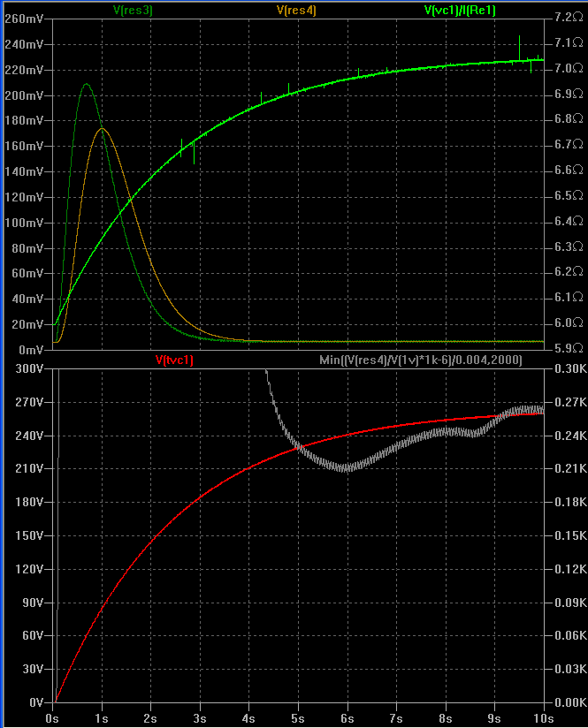Click the 2s time axis label
This screenshot has width=588, height=728.
point(150,718)
